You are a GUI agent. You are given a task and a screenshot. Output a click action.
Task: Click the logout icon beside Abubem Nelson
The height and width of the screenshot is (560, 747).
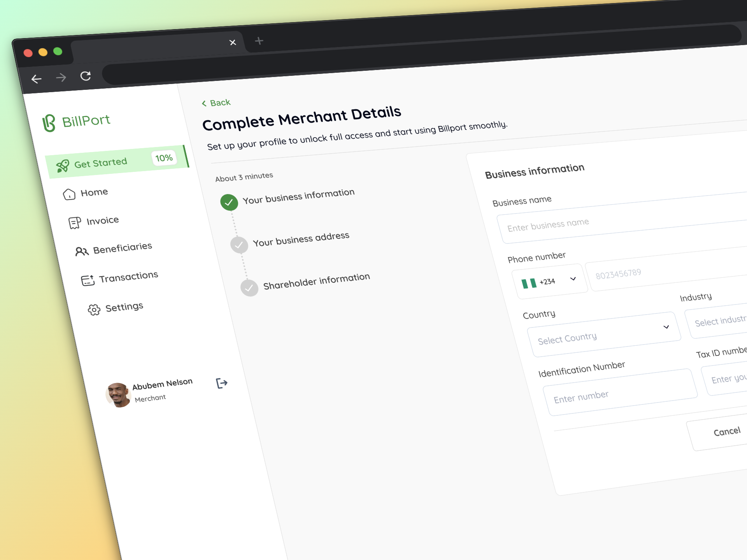pyautogui.click(x=222, y=383)
